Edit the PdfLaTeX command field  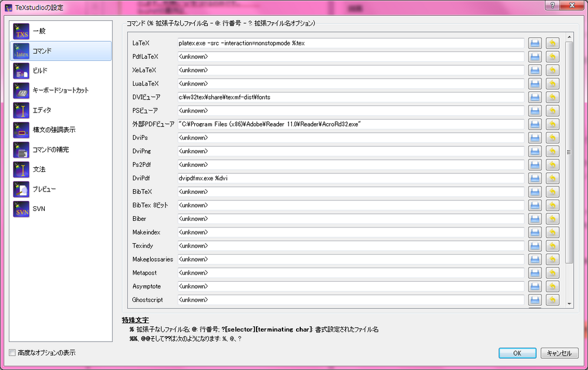coord(351,57)
